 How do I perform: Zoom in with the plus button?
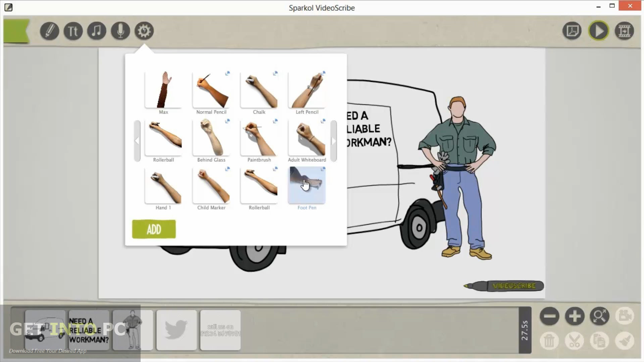click(575, 316)
